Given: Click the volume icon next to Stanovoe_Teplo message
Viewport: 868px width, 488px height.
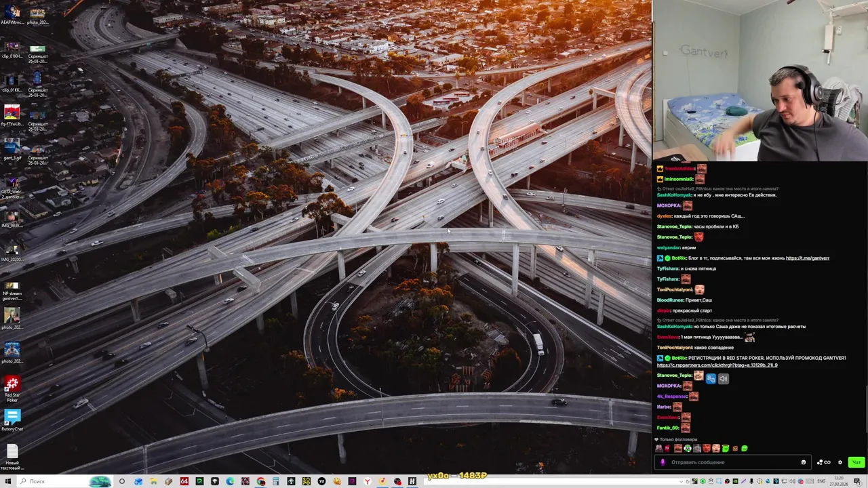Looking at the screenshot, I should point(723,379).
